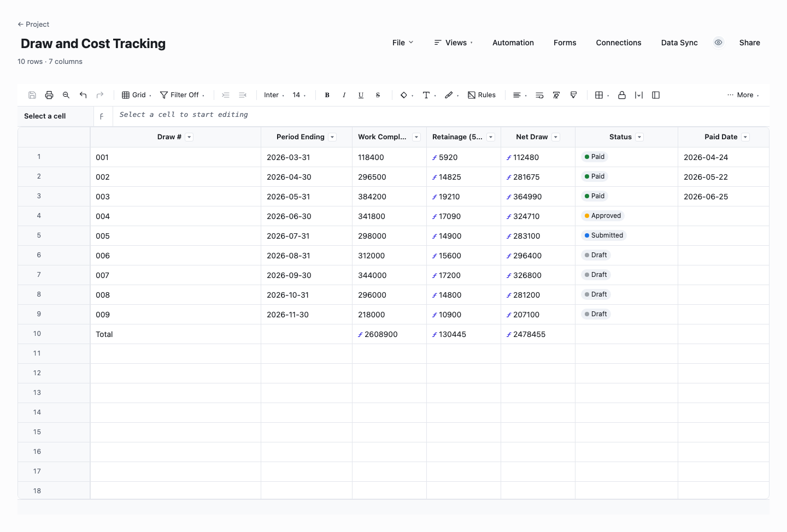
Task: Click the print icon in the toolbar
Action: [49, 95]
